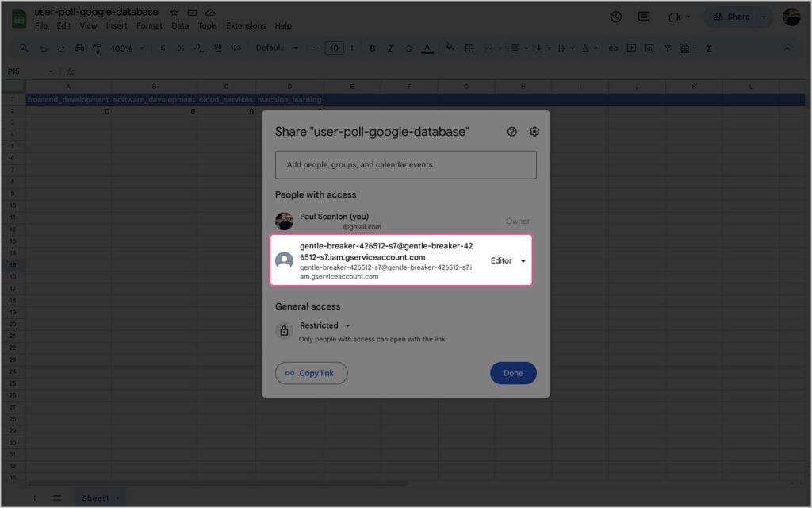812x508 pixels.
Task: Open the 100% zoom dropdown
Action: point(128,48)
